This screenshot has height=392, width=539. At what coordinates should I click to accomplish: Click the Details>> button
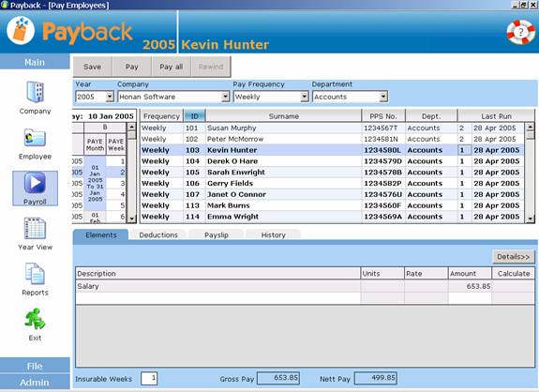pos(514,257)
